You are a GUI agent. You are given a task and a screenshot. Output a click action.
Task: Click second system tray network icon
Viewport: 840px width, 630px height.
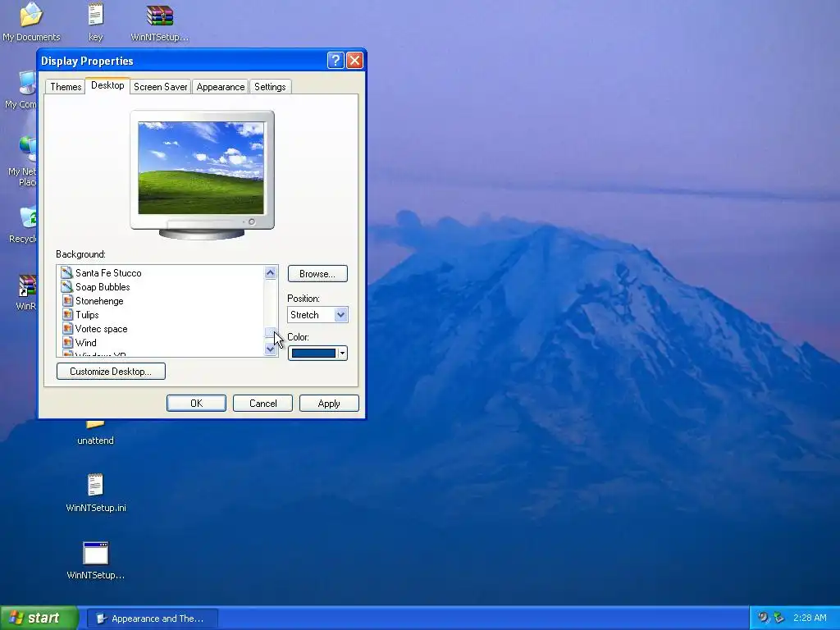coord(779,618)
